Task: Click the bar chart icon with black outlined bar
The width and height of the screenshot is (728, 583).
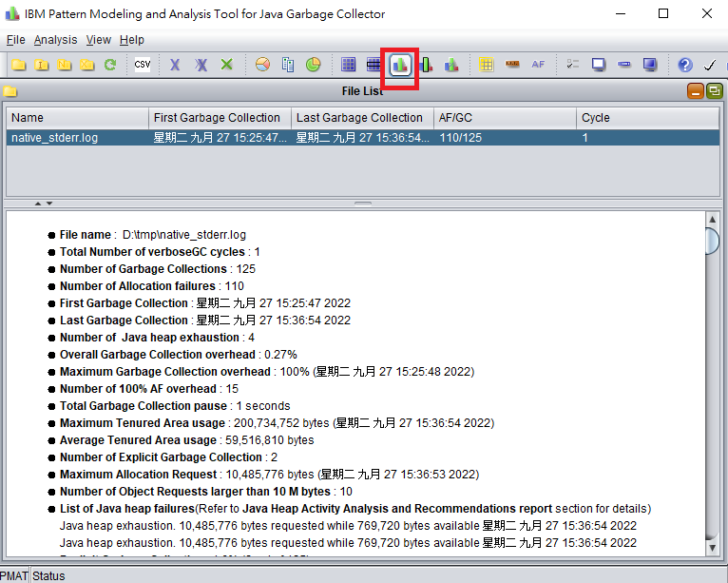Action: tap(425, 65)
